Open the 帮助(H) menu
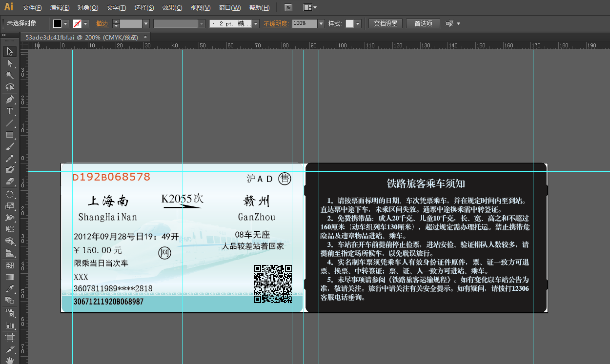Viewport: 610px width, 364px height. click(x=259, y=8)
